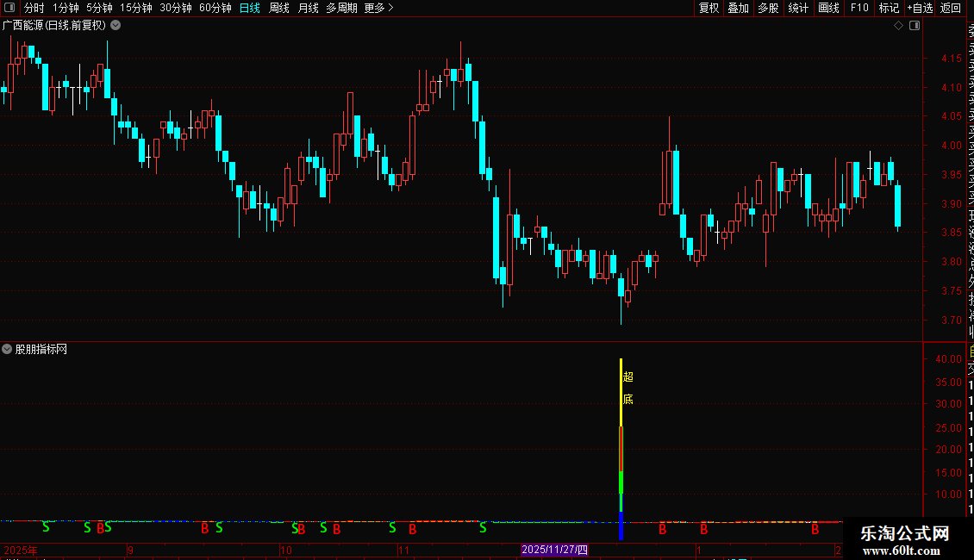Screen dimensions: 974x560
Task: Switch to 分时 chart period
Action: tap(34, 8)
